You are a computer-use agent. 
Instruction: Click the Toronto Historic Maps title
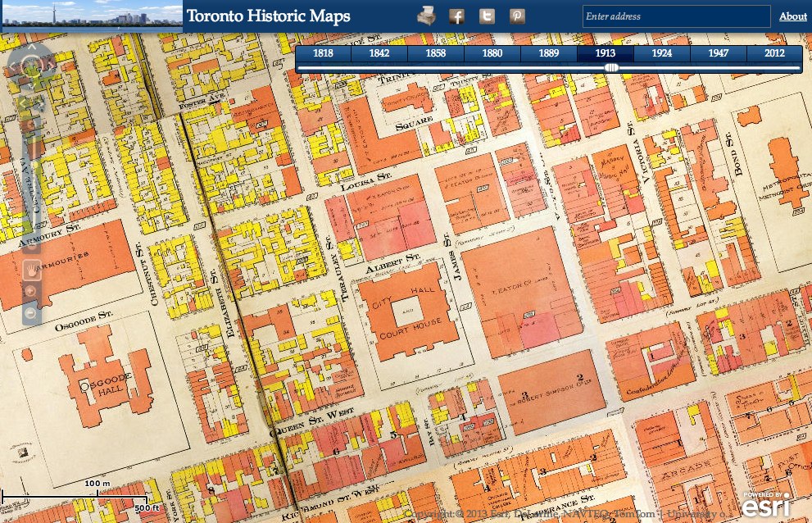tap(268, 16)
